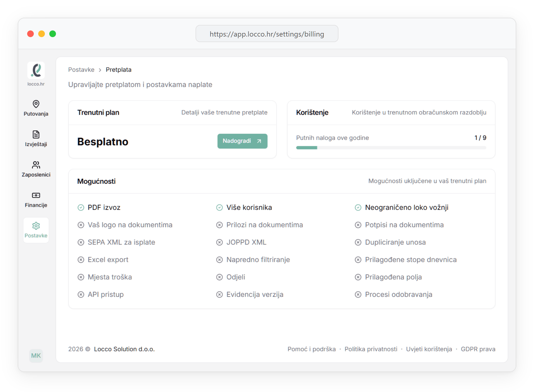The width and height of the screenshot is (534, 392).
Task: Click the breadcrumb chevron after Postavke
Action: pyautogui.click(x=100, y=70)
